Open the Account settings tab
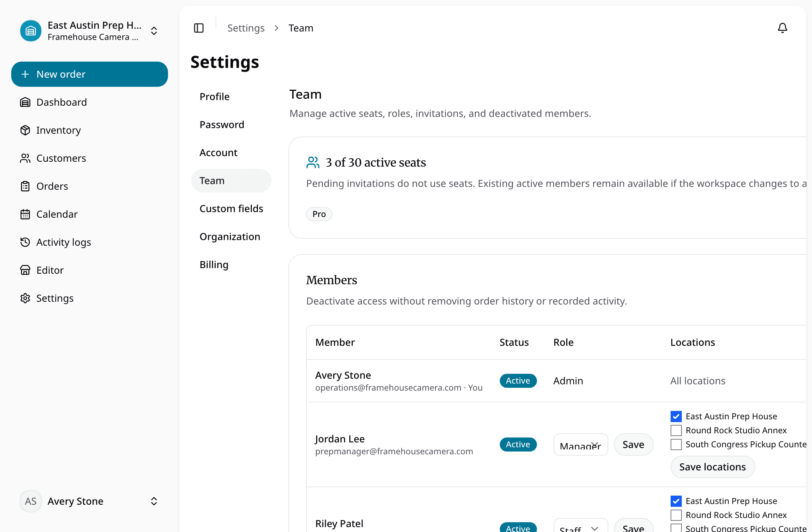The height and width of the screenshot is (532, 812). click(231, 153)
